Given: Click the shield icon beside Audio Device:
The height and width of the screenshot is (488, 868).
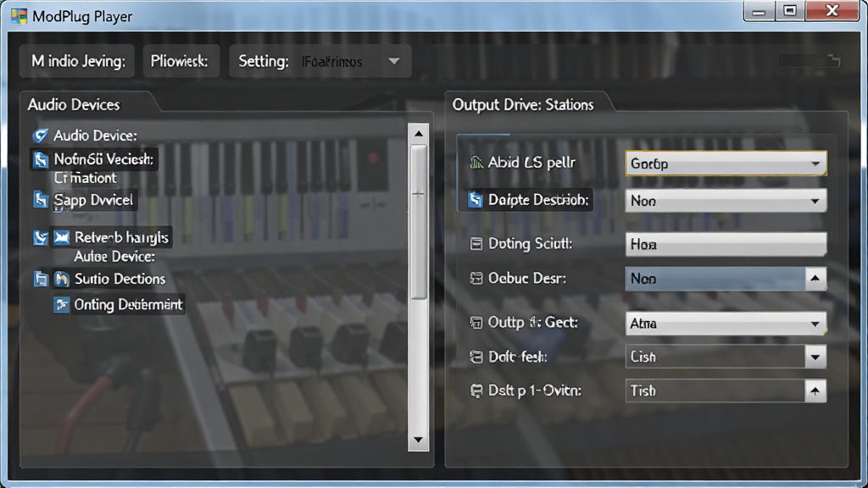Looking at the screenshot, I should tap(41, 135).
